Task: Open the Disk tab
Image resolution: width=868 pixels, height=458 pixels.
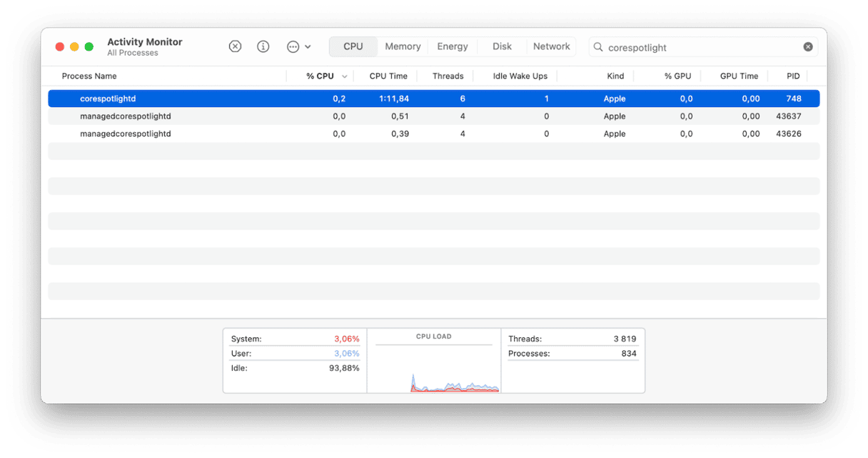Action: (502, 46)
